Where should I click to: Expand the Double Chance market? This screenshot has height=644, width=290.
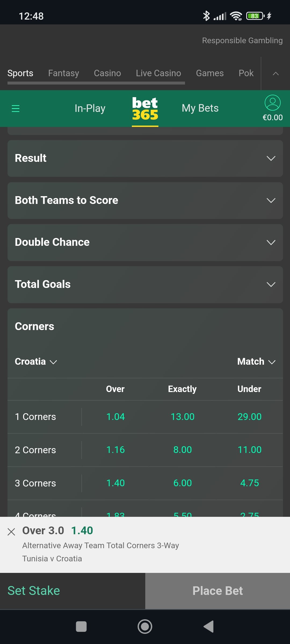pos(145,242)
